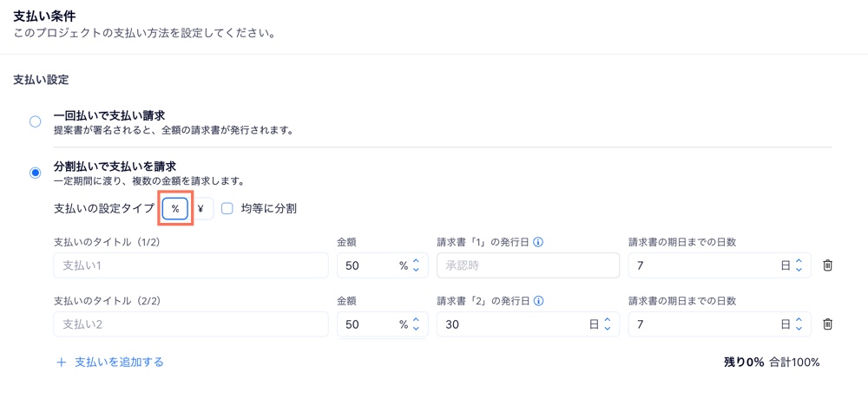868x399 pixels.
Task: Adjust first row 期日までの日数 stepper arrows
Action: (x=799, y=265)
